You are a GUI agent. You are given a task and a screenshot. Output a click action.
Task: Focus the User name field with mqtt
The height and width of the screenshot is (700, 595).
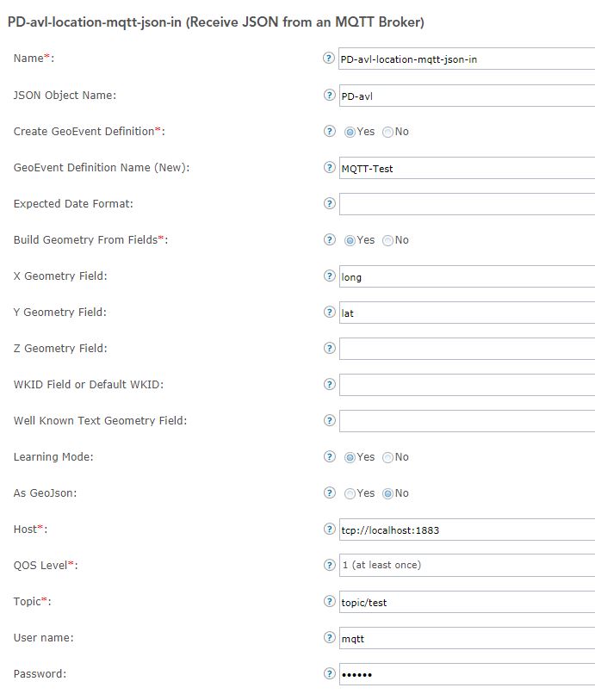coord(467,638)
